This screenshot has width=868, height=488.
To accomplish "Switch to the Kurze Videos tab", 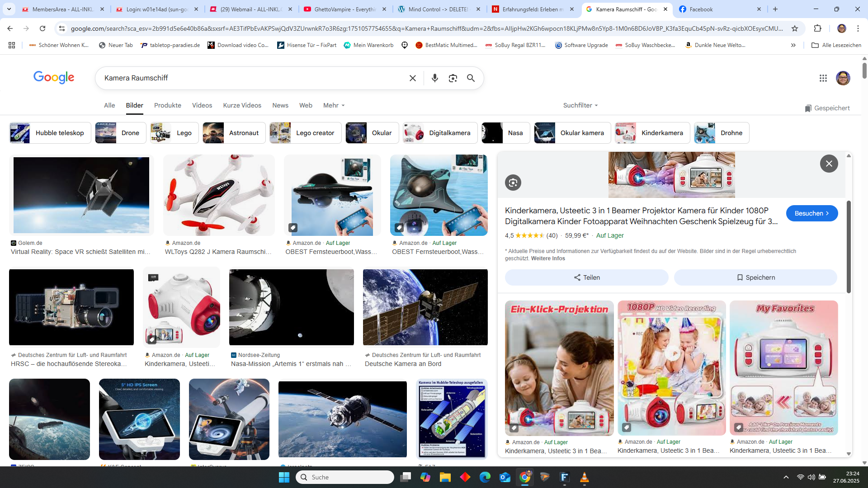I will [242, 105].
